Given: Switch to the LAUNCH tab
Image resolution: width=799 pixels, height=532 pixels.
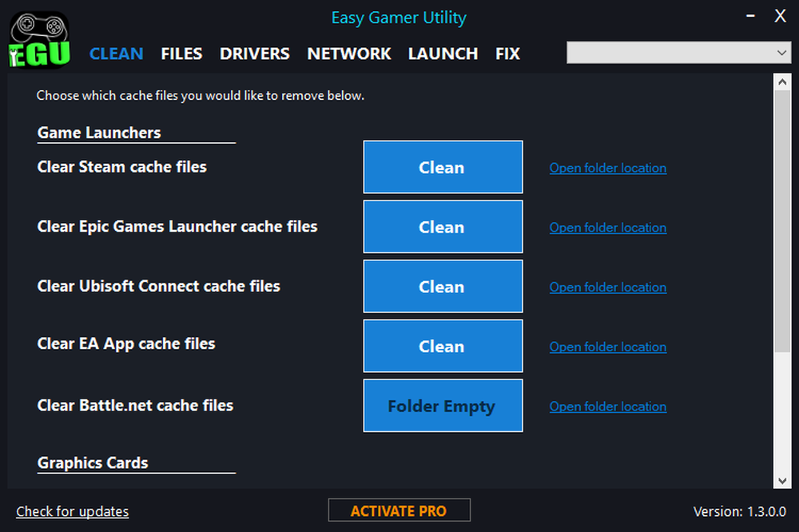Looking at the screenshot, I should tap(443, 54).
